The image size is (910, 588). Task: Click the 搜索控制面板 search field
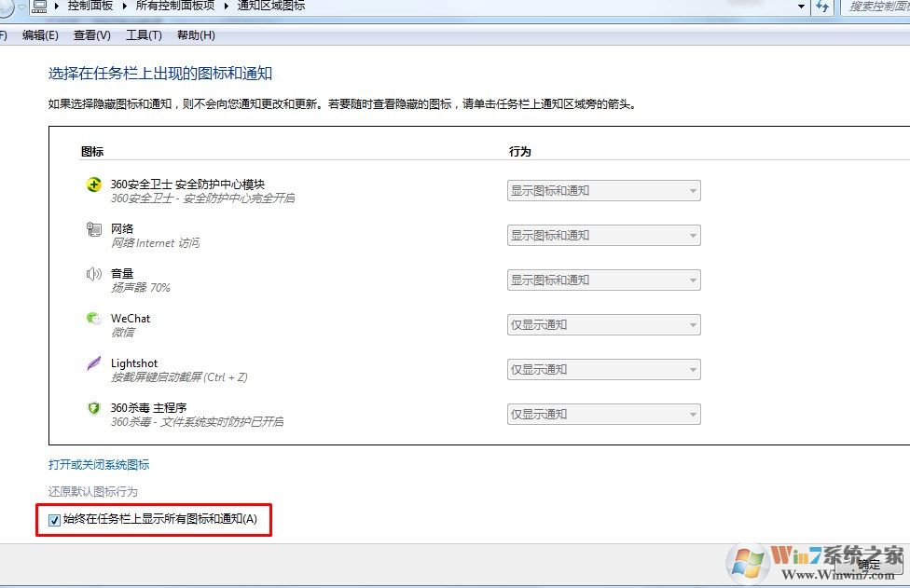click(x=876, y=7)
